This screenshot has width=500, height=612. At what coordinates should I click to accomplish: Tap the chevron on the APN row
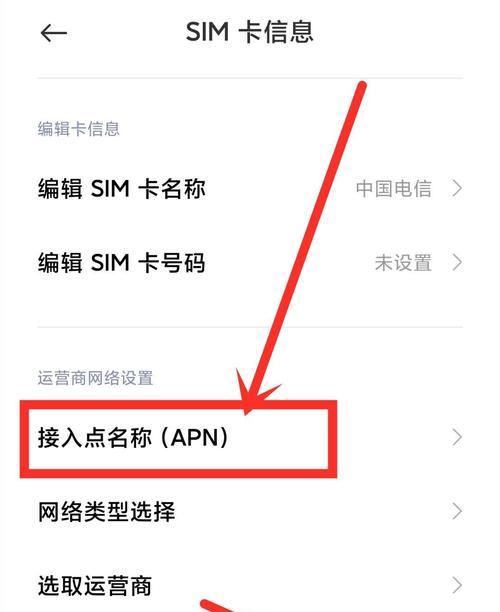point(457,437)
